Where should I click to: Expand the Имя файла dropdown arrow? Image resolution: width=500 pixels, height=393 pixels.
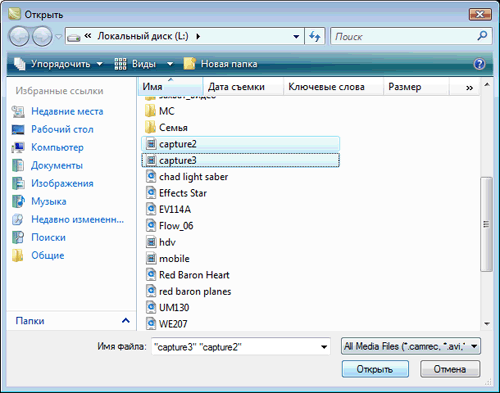[324, 347]
